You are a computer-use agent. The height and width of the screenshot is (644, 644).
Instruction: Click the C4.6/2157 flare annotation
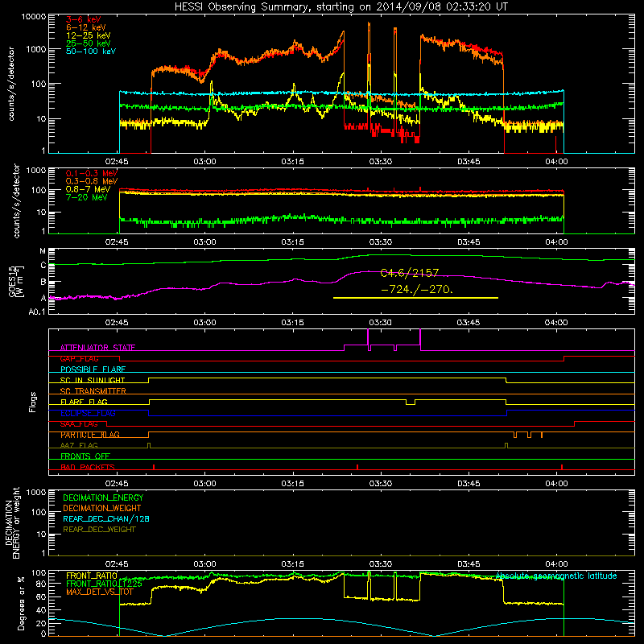point(410,273)
